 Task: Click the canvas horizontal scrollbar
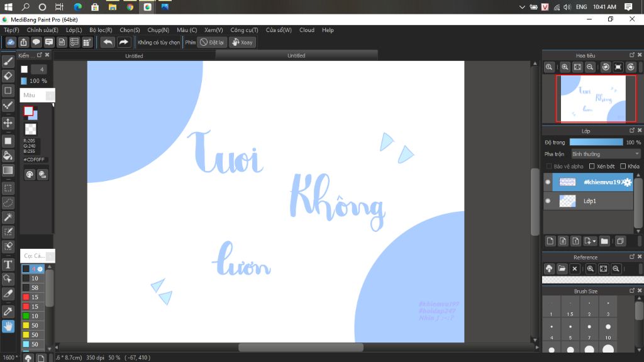tap(301, 347)
